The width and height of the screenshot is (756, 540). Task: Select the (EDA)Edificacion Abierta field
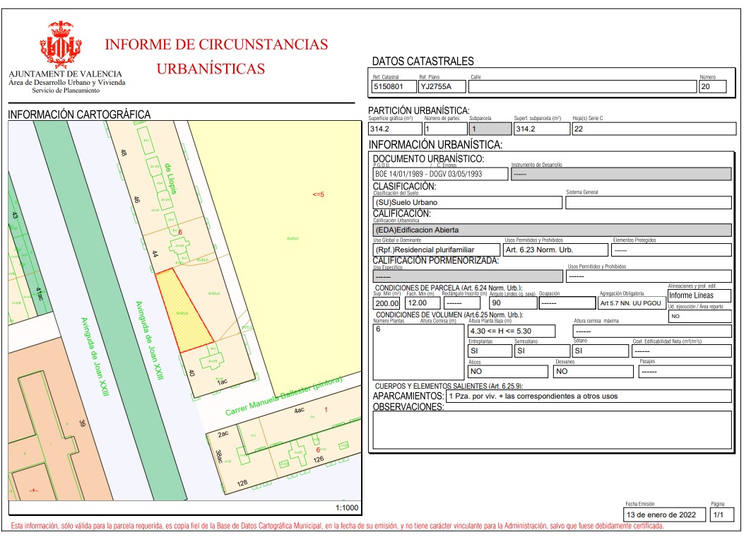552,230
